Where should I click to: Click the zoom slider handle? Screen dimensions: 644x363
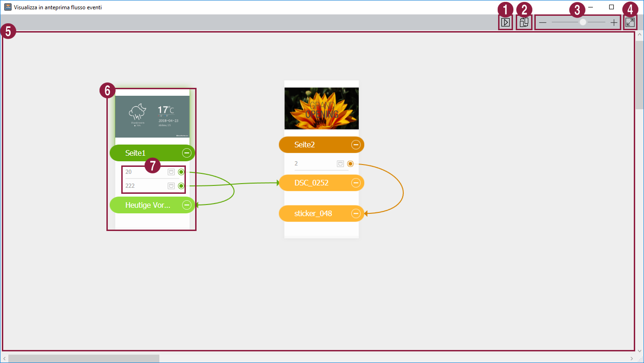click(583, 22)
